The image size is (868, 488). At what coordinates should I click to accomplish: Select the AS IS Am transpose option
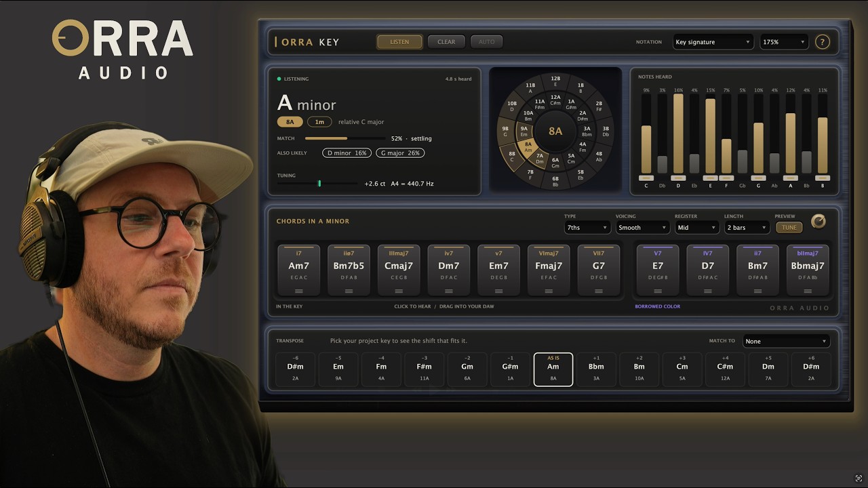(x=553, y=369)
